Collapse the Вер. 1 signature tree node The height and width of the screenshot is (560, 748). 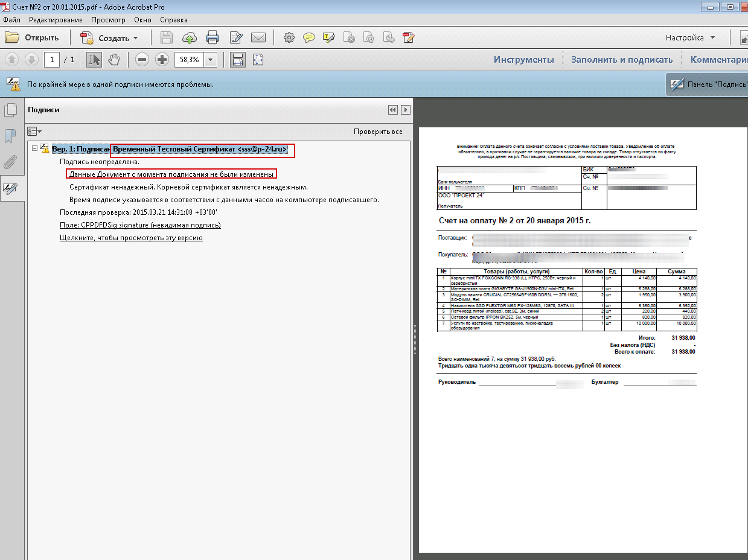coord(35,148)
